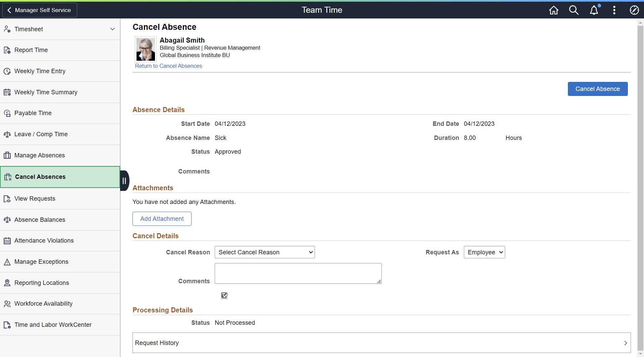Click Abagail Smith's profile photo
Image resolution: width=644 pixels, height=357 pixels.
(145, 49)
